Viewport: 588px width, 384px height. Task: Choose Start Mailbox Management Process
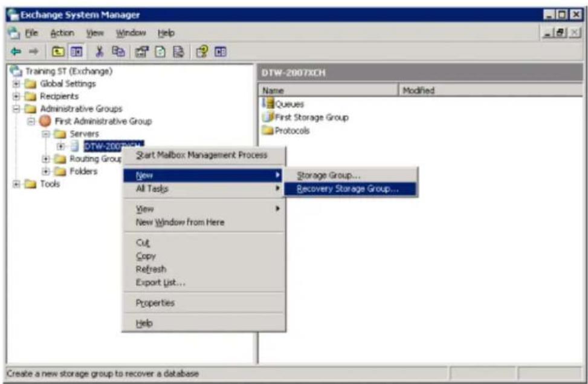click(204, 155)
